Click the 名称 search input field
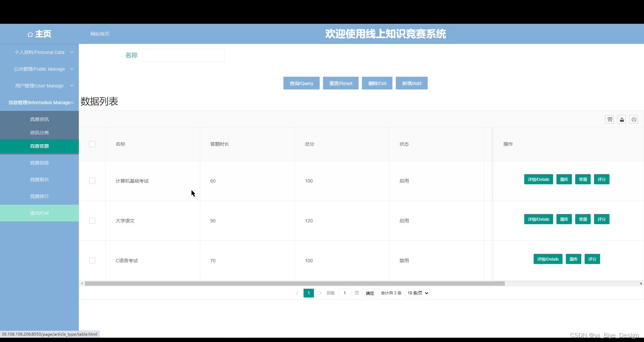Image resolution: width=644 pixels, height=342 pixels. pos(183,55)
